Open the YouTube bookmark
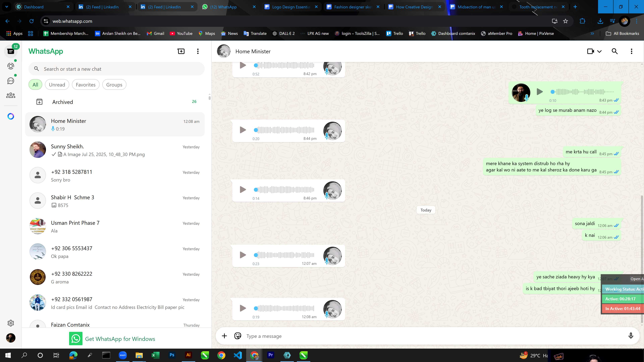Viewport: 644px width, 362px height. (x=181, y=34)
